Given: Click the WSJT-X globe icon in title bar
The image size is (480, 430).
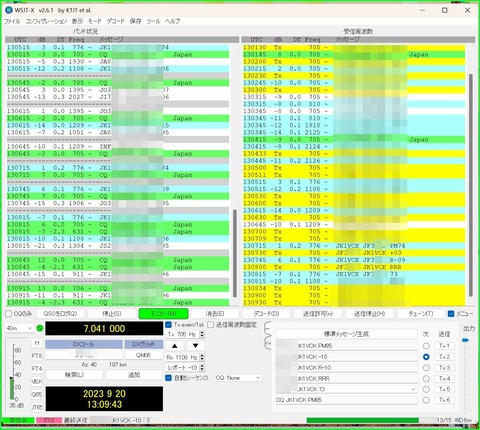Looking at the screenshot, I should [x=9, y=10].
